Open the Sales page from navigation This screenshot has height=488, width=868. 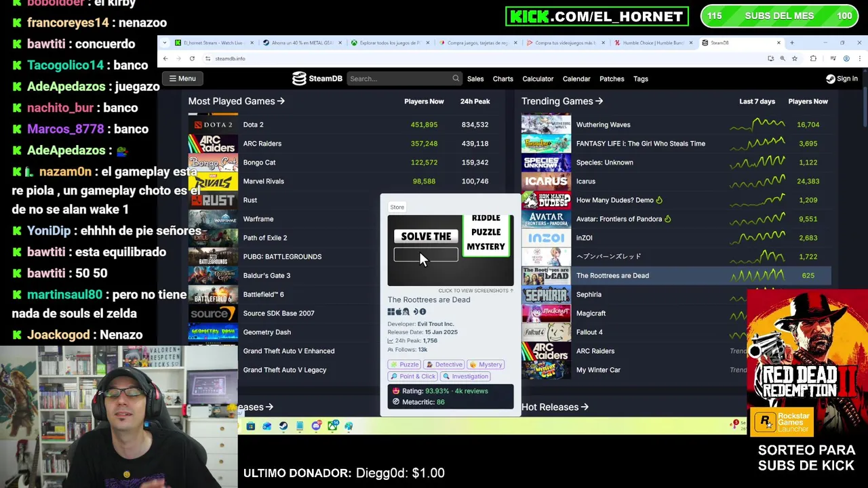[475, 79]
